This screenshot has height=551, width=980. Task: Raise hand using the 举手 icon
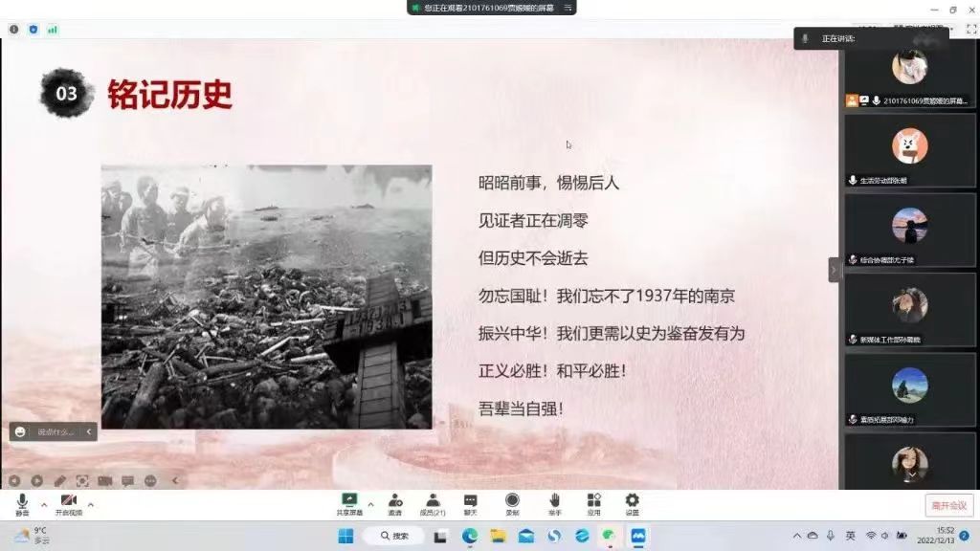click(x=554, y=503)
